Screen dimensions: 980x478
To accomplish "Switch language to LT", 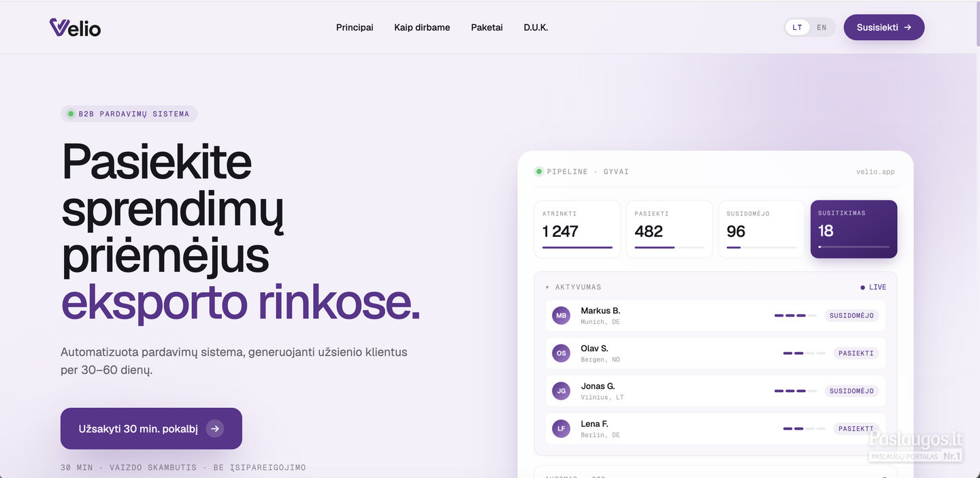I will (x=798, y=28).
